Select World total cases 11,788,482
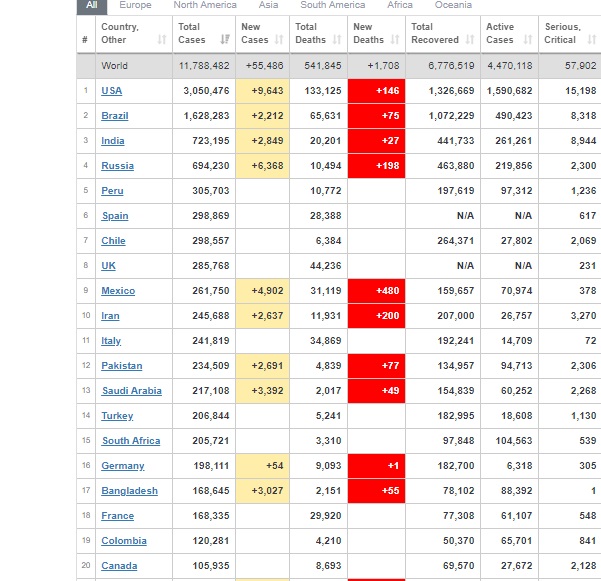Viewport: 601px width, 581px height. click(x=204, y=66)
